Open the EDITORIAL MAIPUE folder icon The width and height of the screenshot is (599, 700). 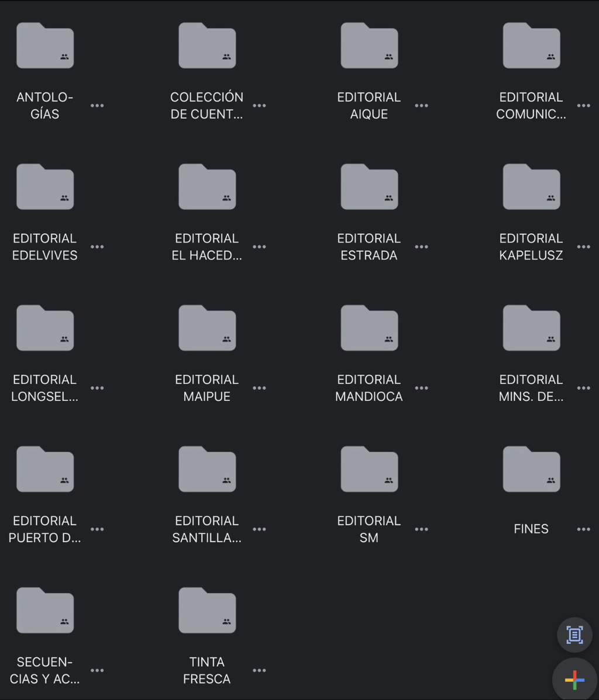[207, 327]
